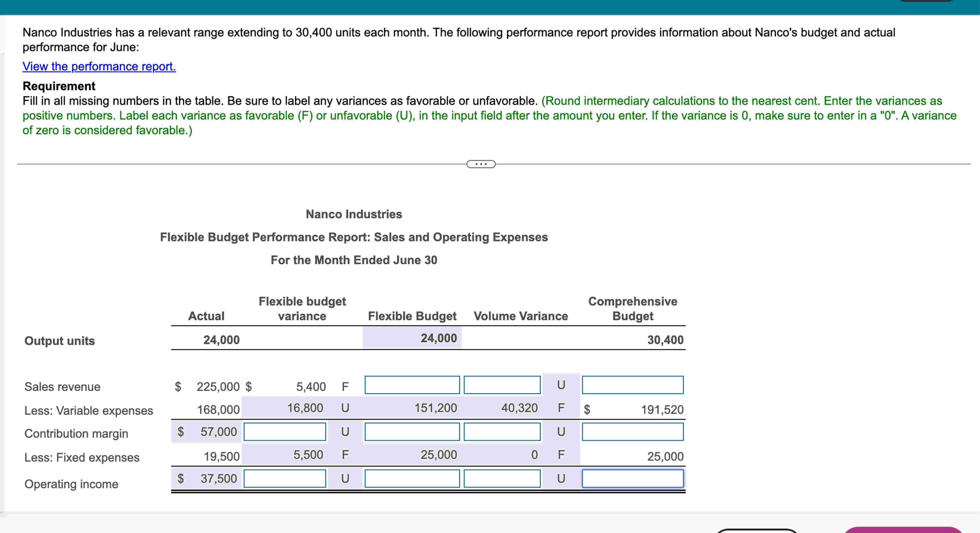Click the Sales revenue Volume Variance input field
This screenshot has width=980, height=533.
pyautogui.click(x=502, y=385)
